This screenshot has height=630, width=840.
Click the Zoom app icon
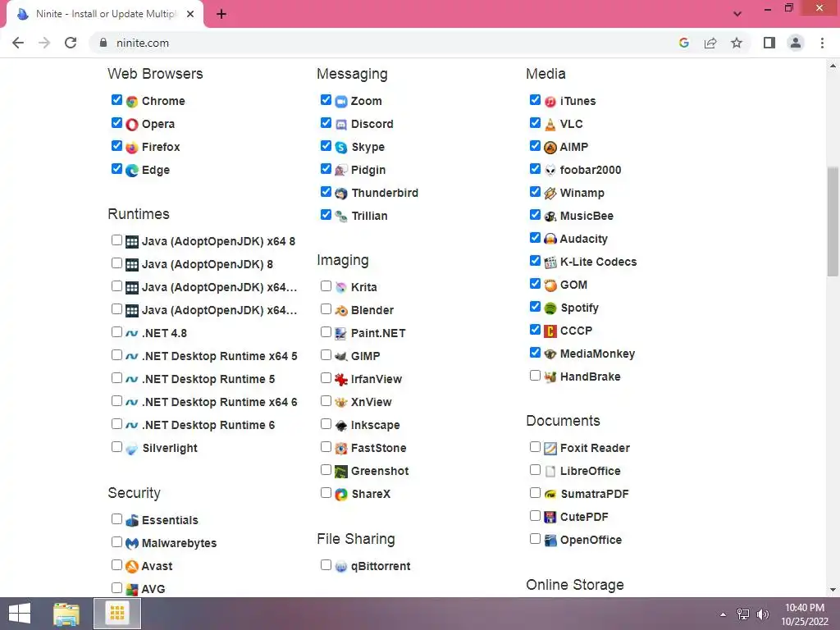click(341, 101)
